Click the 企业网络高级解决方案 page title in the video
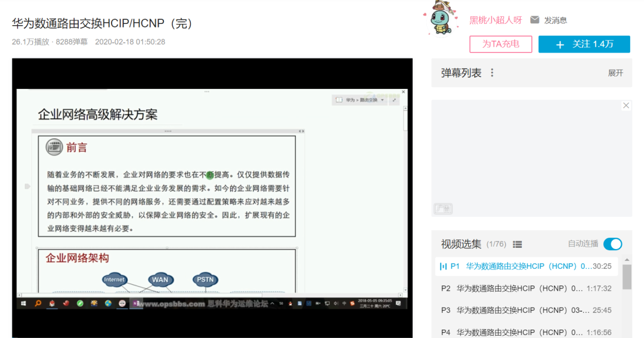644x338 pixels. click(98, 114)
